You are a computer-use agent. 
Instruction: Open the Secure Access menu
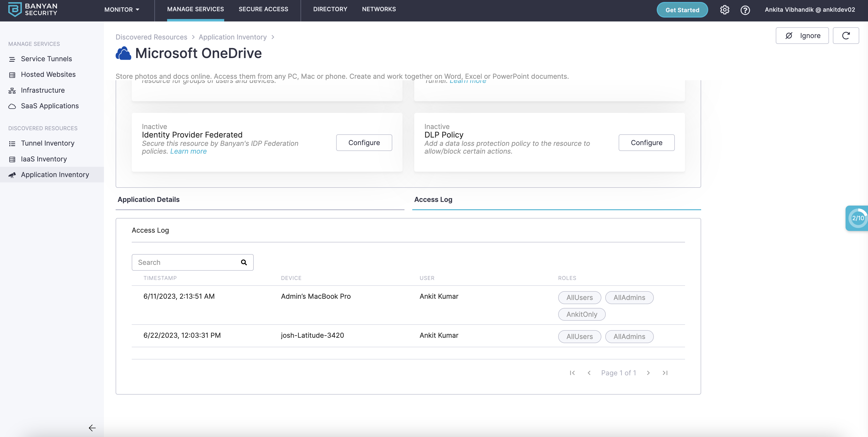[x=263, y=10]
